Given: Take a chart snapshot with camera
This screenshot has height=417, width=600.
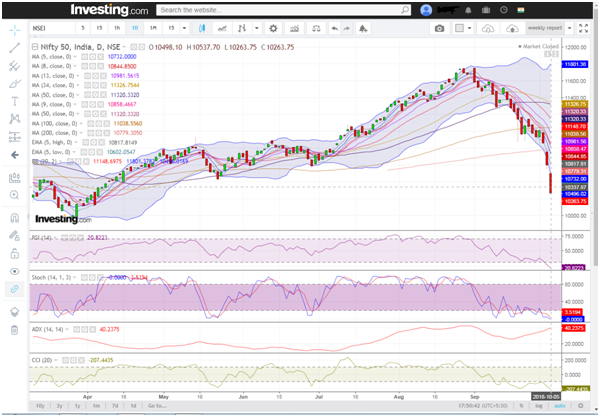Looking at the screenshot, I should point(439,28).
